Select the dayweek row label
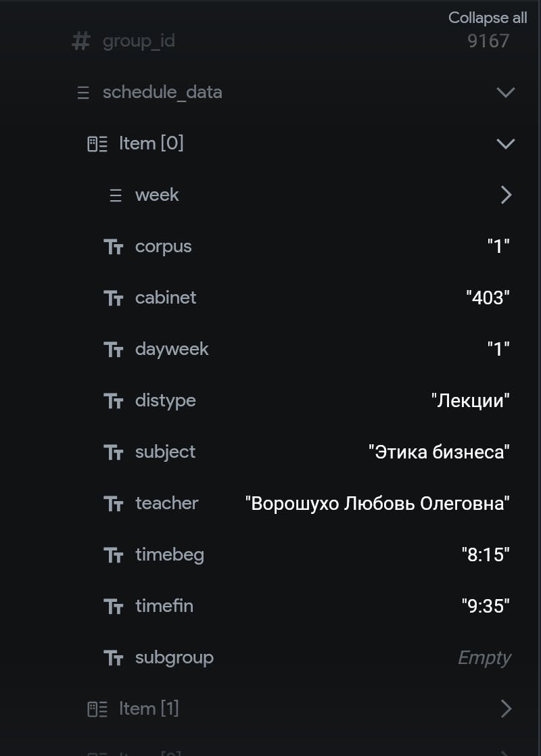This screenshot has width=541, height=756. (172, 350)
